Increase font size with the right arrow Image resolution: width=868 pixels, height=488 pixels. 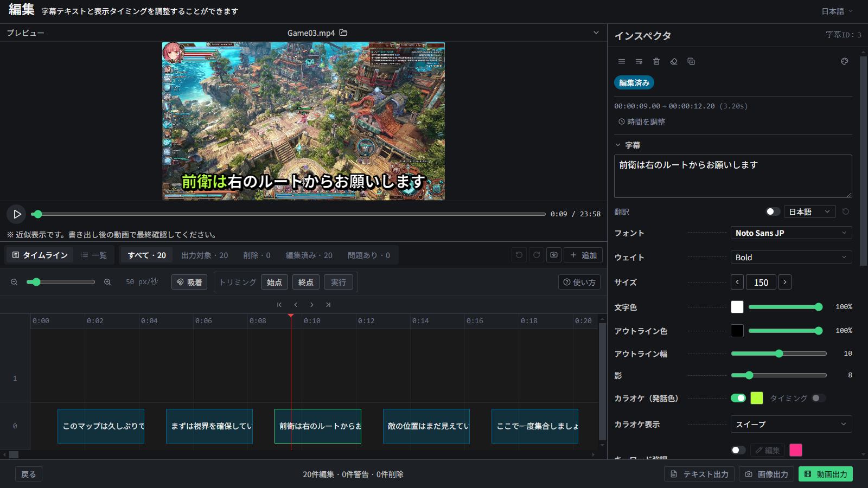[785, 282]
